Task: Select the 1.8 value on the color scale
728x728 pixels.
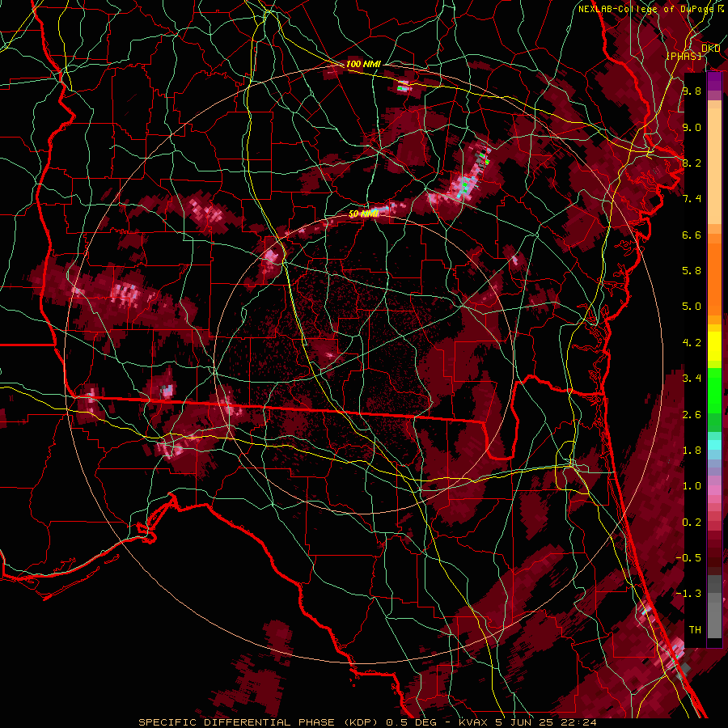Action: click(x=692, y=451)
